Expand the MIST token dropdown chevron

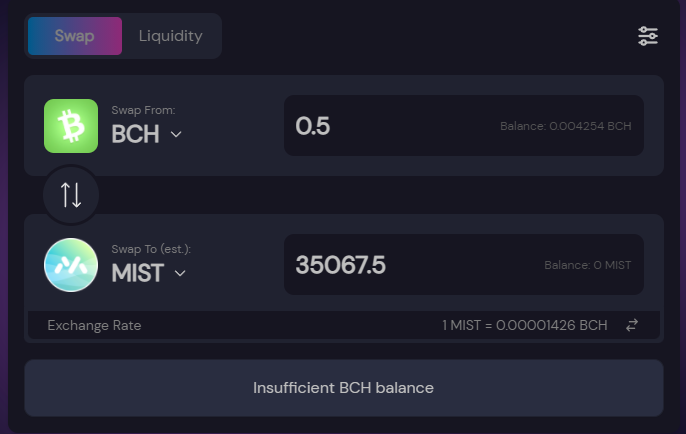click(180, 273)
